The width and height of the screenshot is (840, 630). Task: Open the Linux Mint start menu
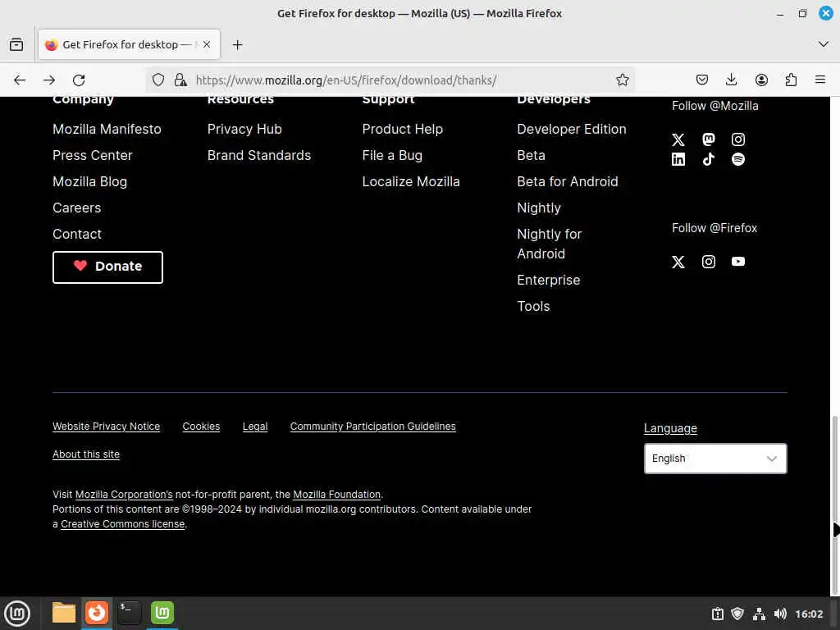(x=16, y=614)
